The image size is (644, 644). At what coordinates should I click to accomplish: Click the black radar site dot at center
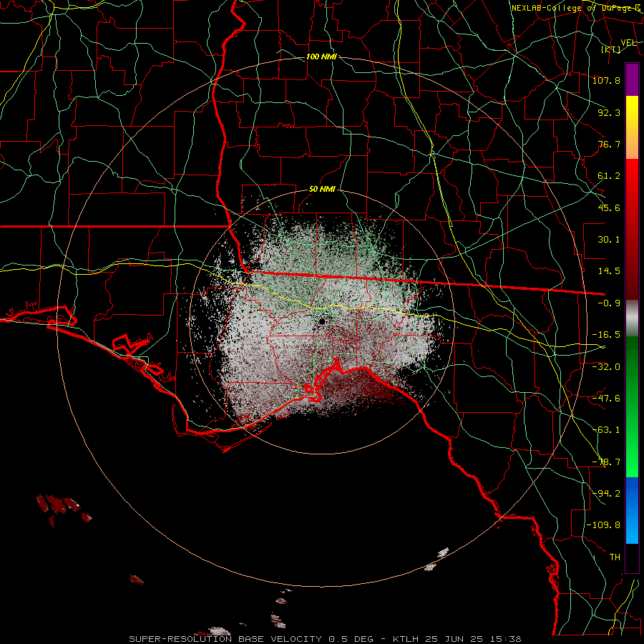pos(321,321)
